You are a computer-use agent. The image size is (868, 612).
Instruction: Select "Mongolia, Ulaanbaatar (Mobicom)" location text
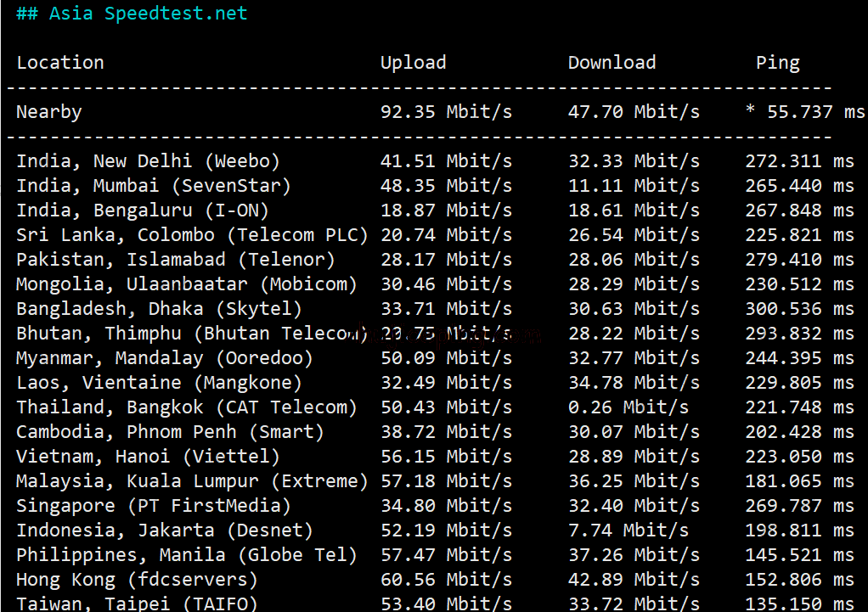click(187, 284)
